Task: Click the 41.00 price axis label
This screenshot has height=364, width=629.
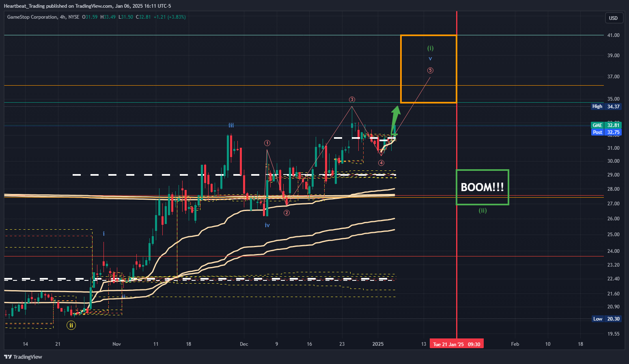Action: click(613, 35)
